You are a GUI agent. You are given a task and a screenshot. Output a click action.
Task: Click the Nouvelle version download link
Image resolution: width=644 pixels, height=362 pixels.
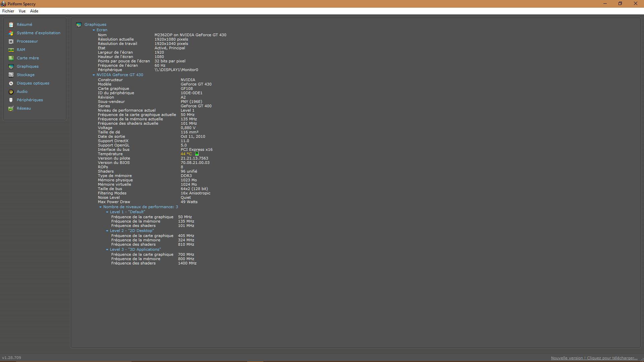point(594,358)
